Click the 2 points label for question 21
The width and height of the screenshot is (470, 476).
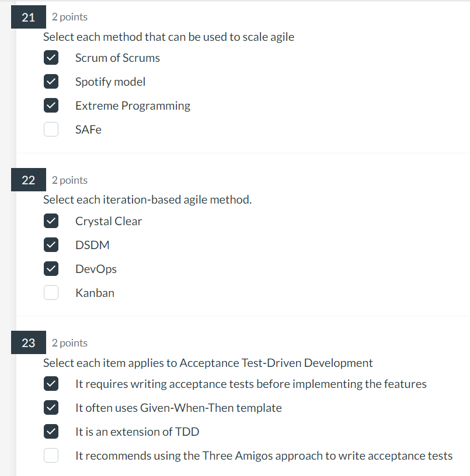coord(69,17)
